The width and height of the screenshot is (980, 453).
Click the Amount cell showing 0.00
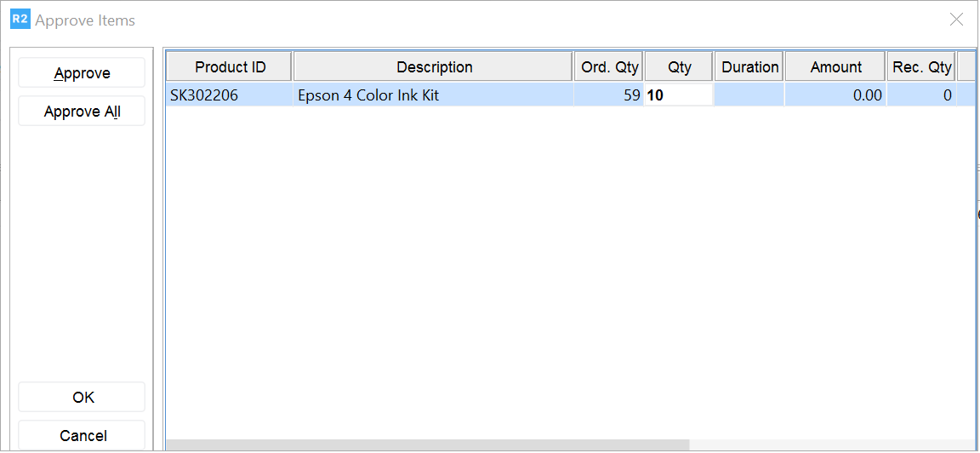835,95
